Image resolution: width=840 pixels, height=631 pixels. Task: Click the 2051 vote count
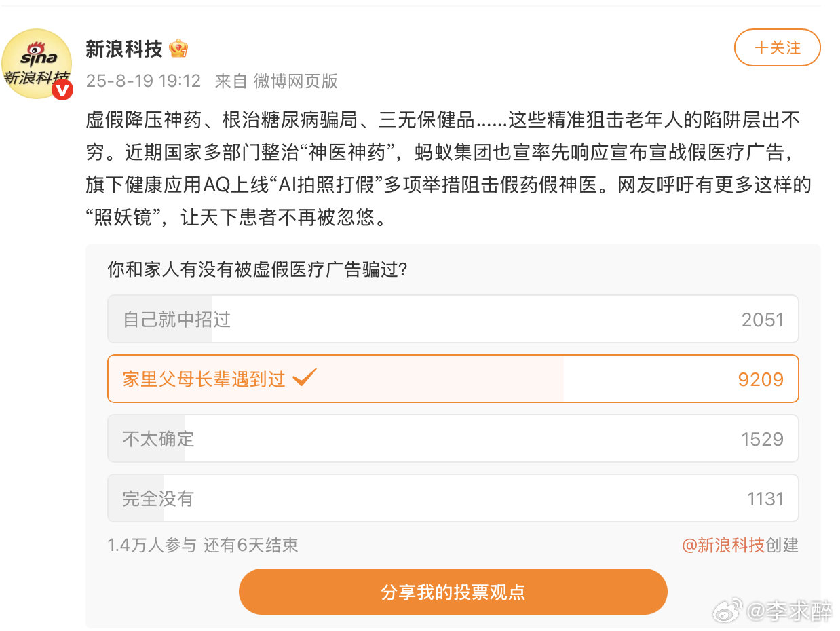tap(763, 320)
